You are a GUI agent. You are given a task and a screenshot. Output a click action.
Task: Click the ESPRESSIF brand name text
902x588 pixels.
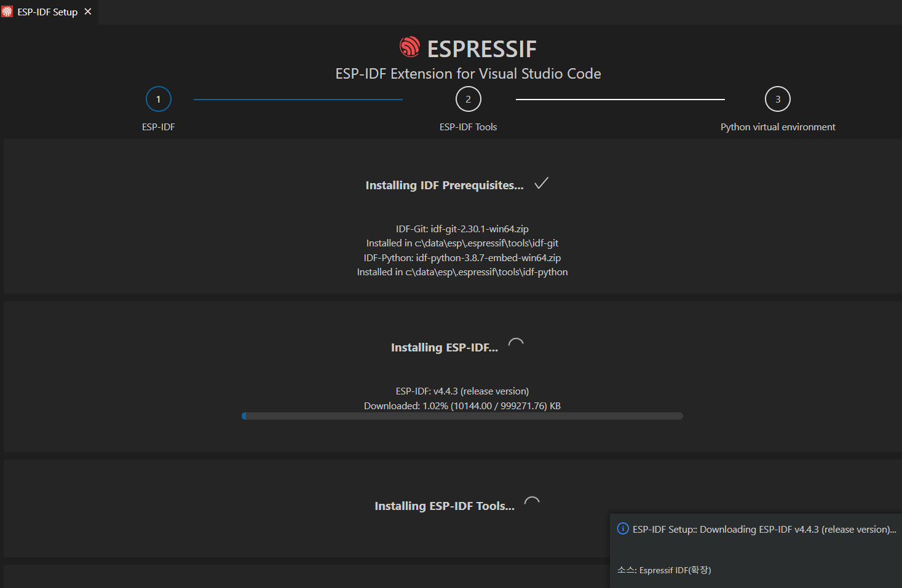(x=482, y=49)
